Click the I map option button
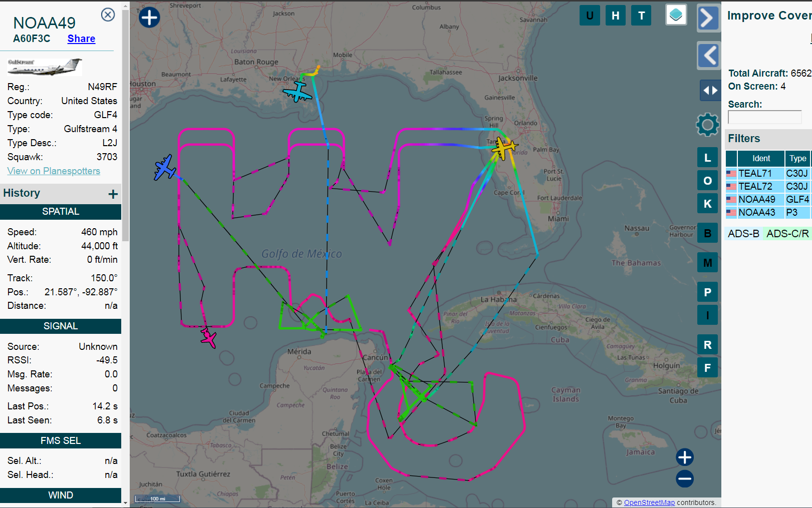Image resolution: width=812 pixels, height=508 pixels. coord(707,315)
